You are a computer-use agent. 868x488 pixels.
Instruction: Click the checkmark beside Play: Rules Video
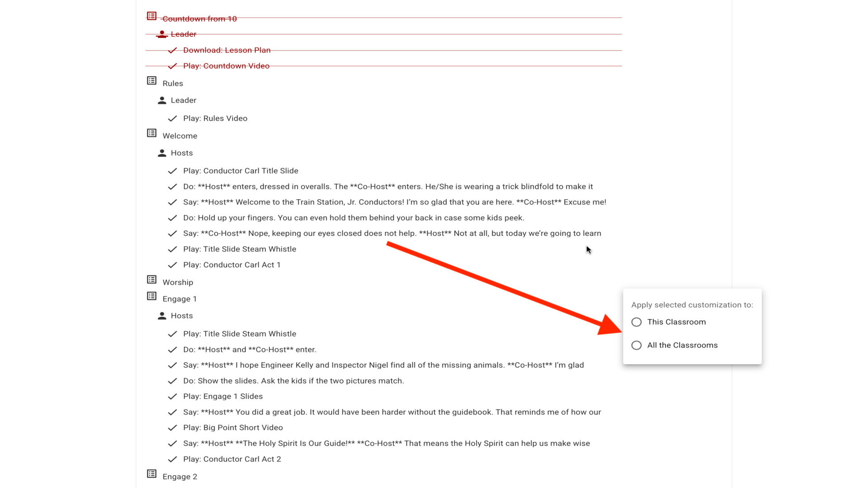pyautogui.click(x=172, y=119)
